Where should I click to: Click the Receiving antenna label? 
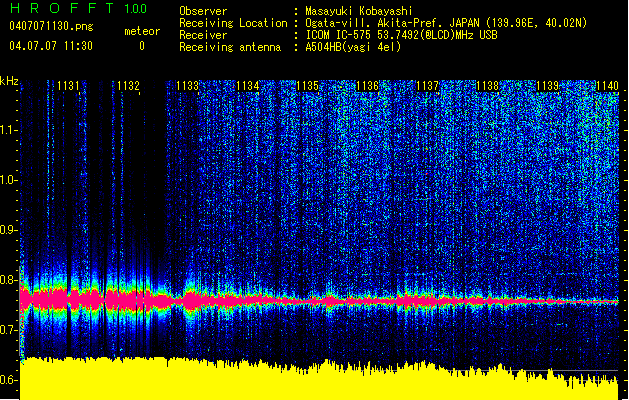(x=230, y=47)
